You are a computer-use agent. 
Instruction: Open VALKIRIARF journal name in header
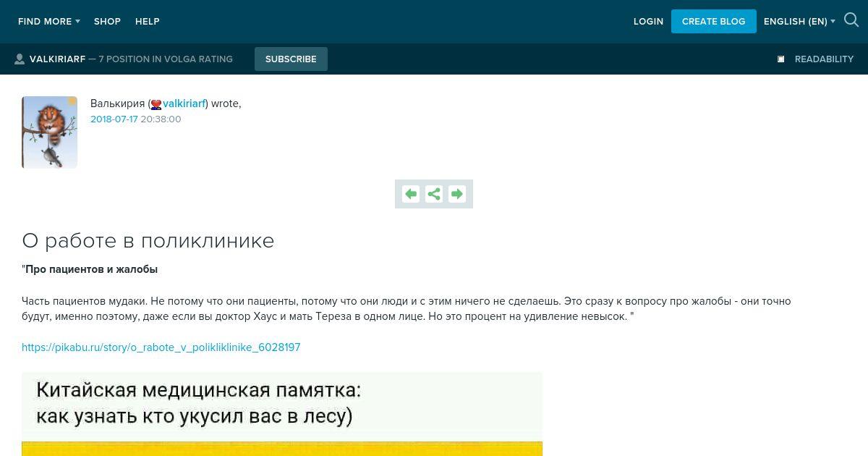click(x=57, y=59)
